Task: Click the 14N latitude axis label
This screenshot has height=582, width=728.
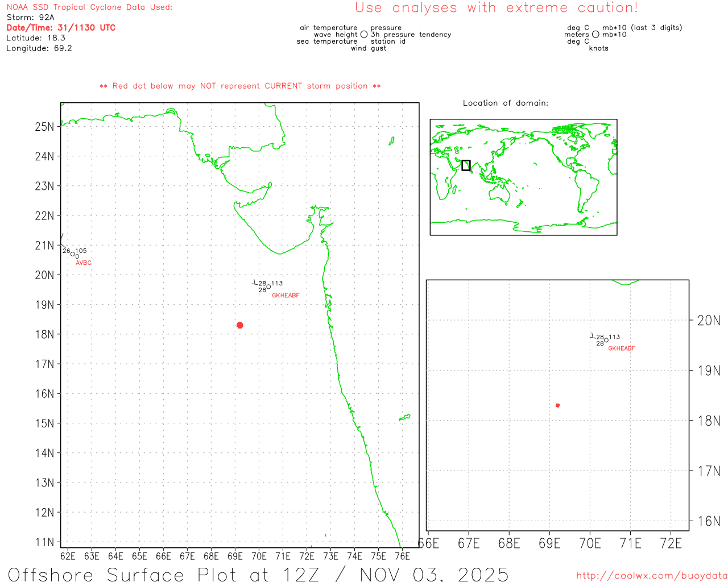Action: click(44, 453)
